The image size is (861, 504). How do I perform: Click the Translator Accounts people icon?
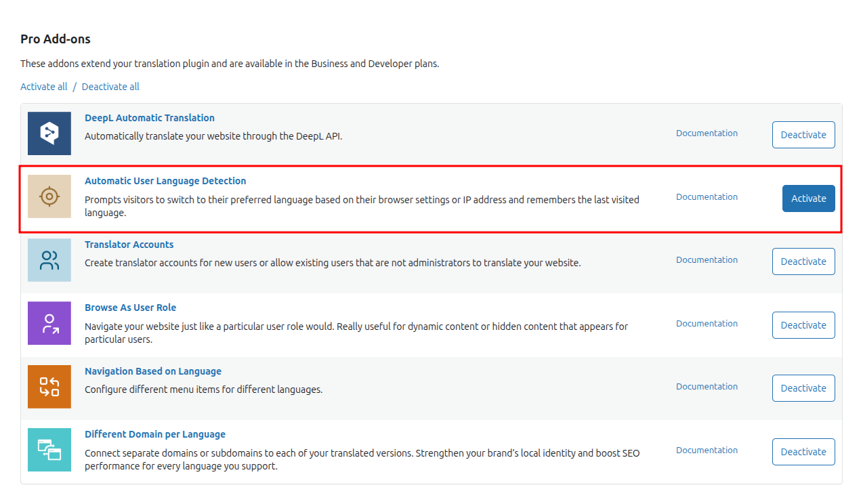(49, 260)
